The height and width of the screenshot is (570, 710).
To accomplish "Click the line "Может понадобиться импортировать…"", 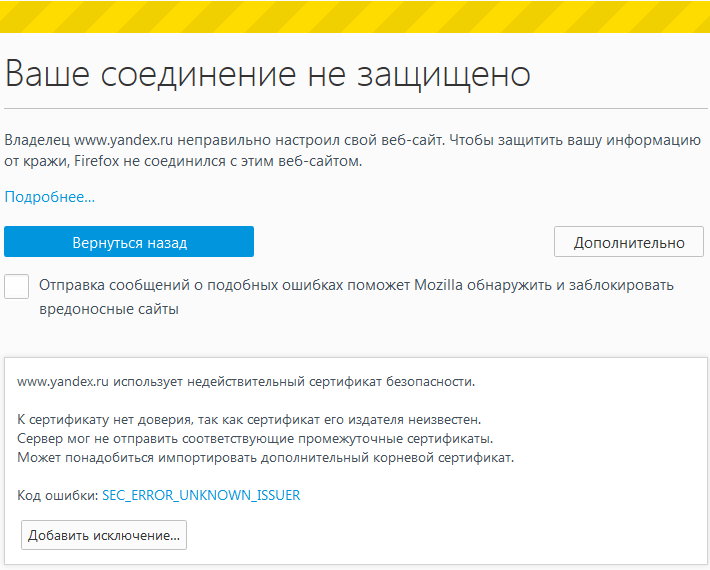I will 265,458.
